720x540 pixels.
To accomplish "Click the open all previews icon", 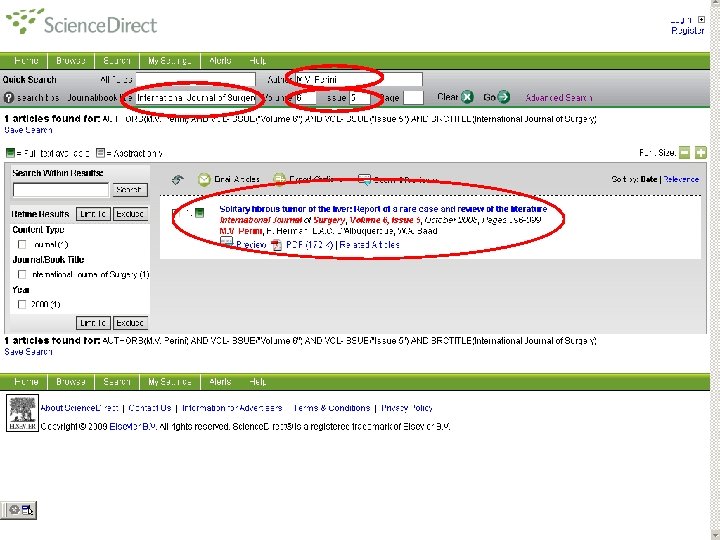I will pos(364,180).
